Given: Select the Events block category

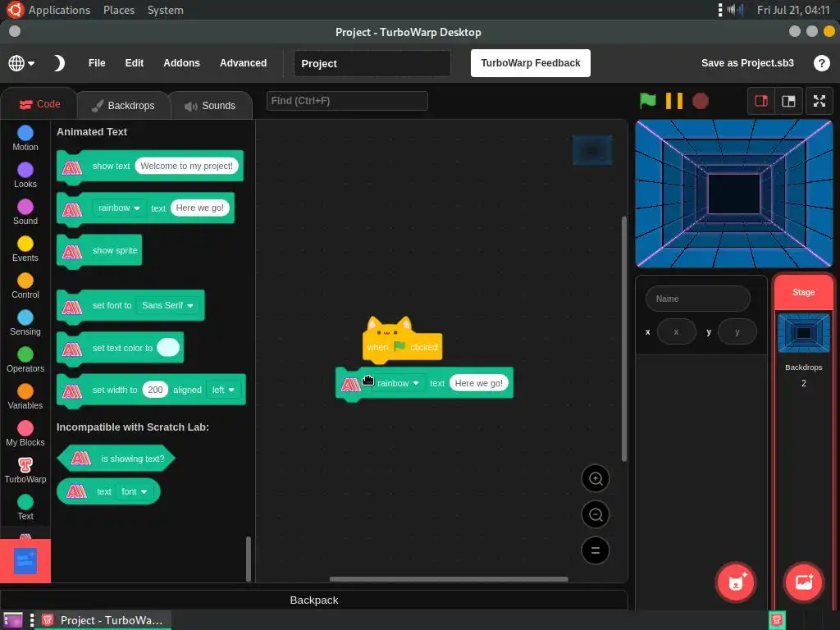Looking at the screenshot, I should 25,249.
